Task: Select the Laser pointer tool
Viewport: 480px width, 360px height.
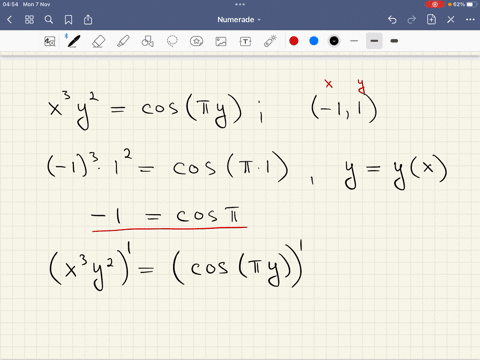Action: (270, 41)
